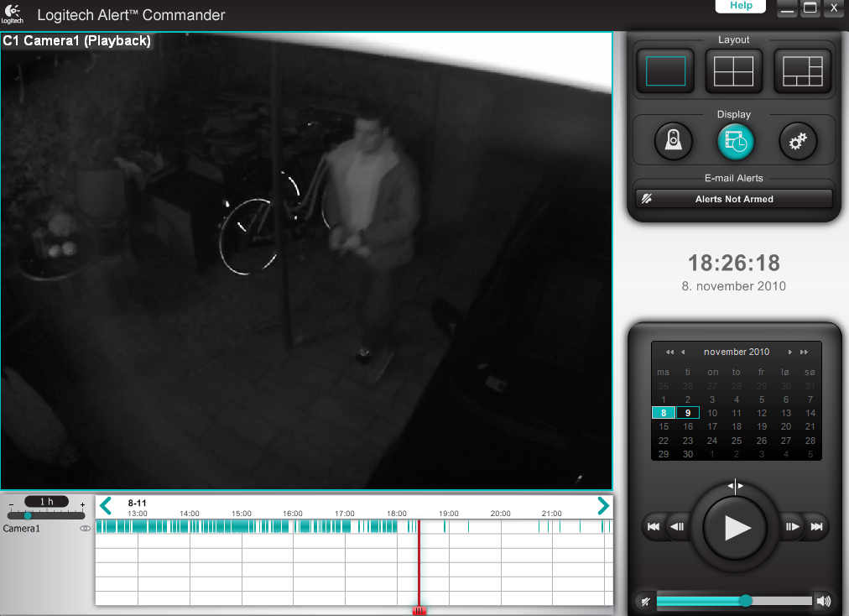849x616 pixels.
Task: Maximize the Alert Commander window
Action: pyautogui.click(x=810, y=8)
